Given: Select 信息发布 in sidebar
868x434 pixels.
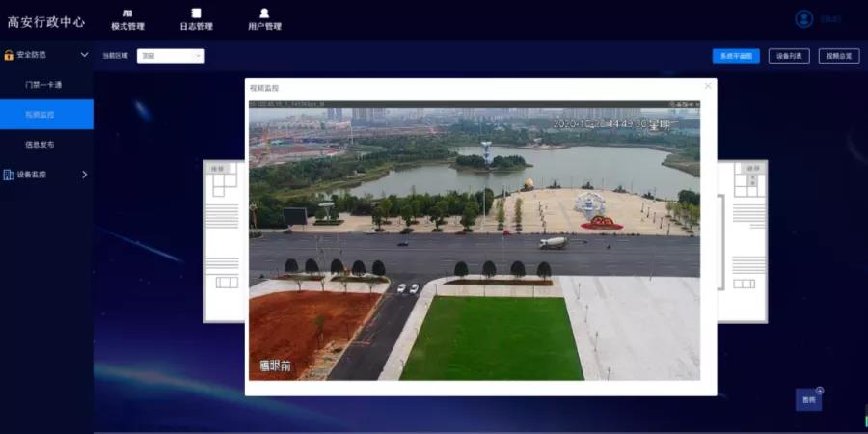Looking at the screenshot, I should pos(40,145).
